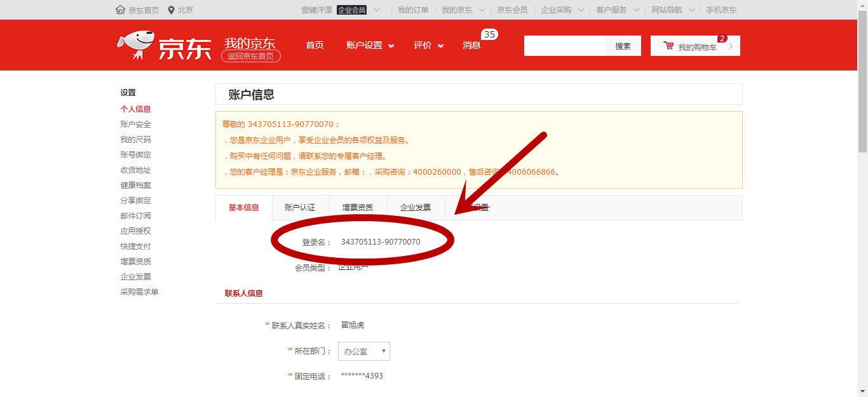This screenshot has width=868, height=397.
Task: Click the home icon beside 京东首页
Action: pyautogui.click(x=121, y=10)
